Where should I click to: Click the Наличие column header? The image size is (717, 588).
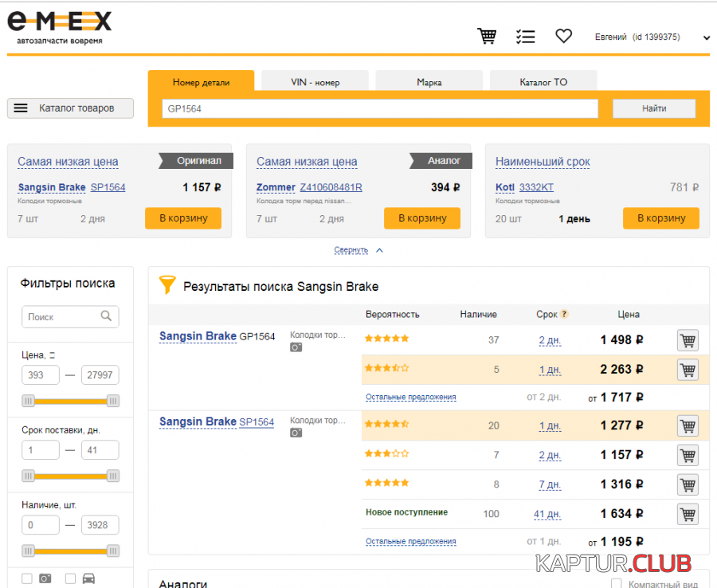(x=478, y=315)
